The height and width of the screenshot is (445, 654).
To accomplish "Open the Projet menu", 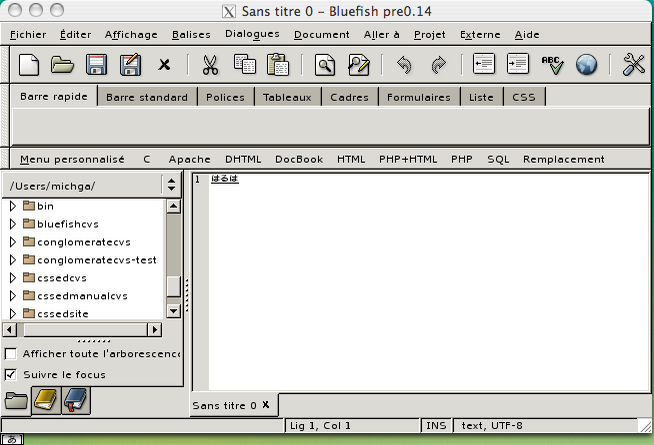I will [x=430, y=35].
